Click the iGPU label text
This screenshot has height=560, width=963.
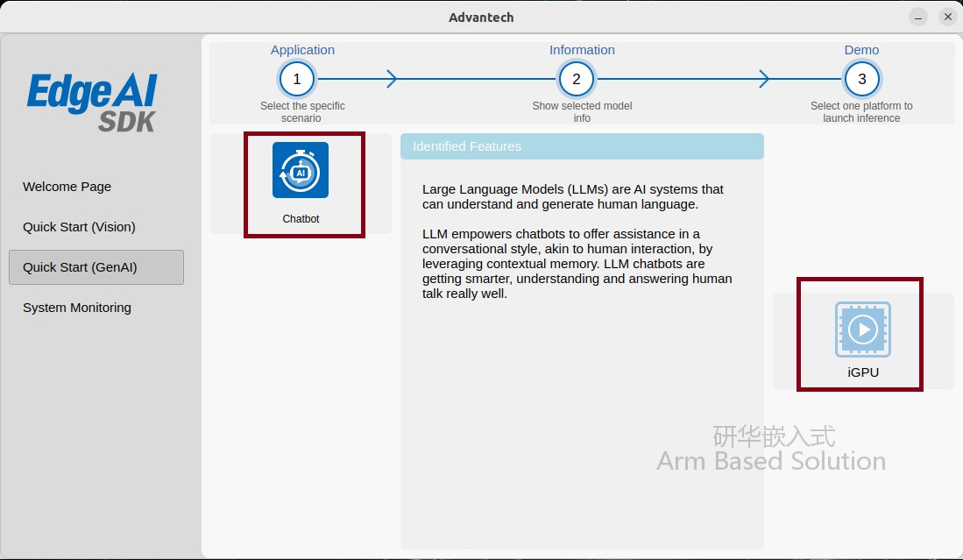click(863, 372)
